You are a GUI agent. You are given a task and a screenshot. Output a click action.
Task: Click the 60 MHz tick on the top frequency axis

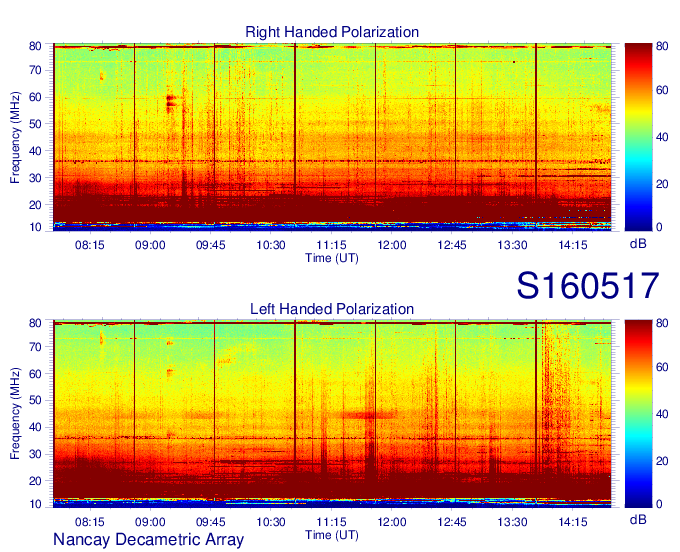tap(35, 97)
